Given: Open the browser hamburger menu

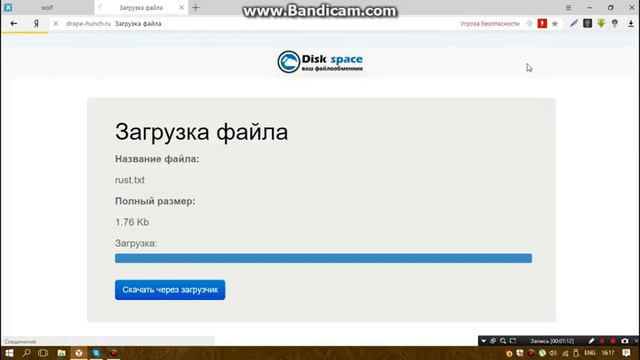Looking at the screenshot, I should (568, 8).
